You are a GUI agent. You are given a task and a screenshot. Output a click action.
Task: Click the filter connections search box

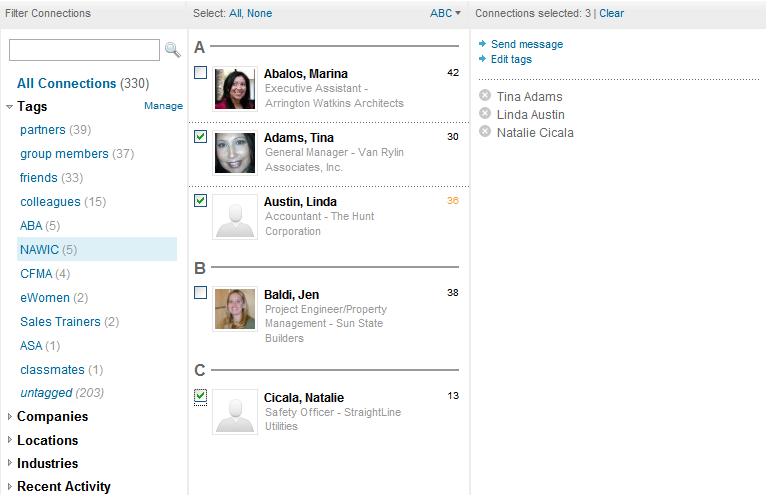coord(84,50)
